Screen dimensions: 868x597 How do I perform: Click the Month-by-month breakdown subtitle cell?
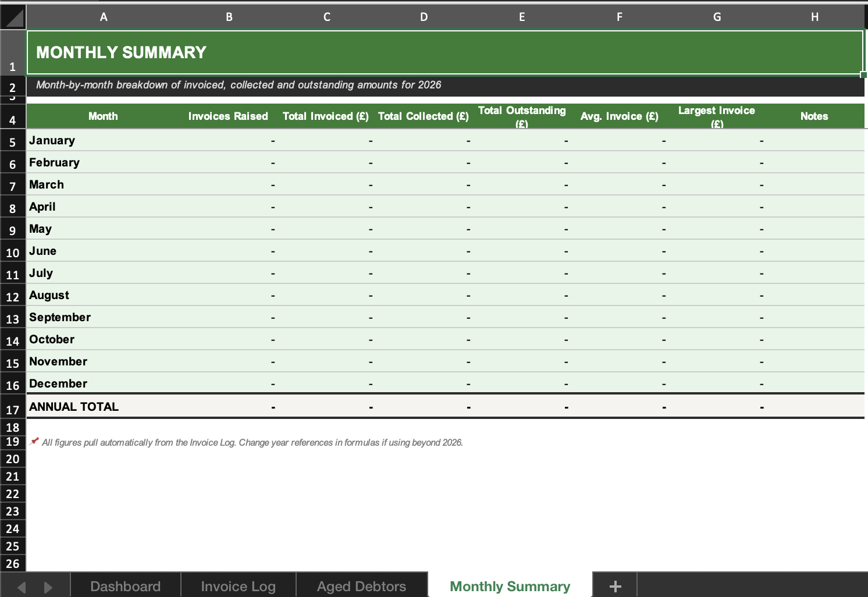click(x=445, y=86)
